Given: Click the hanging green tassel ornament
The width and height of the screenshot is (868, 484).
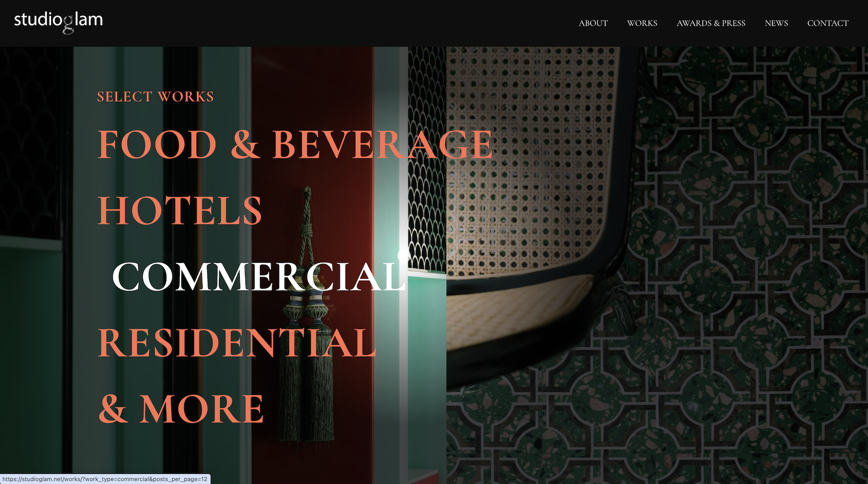Looking at the screenshot, I should point(307,386).
